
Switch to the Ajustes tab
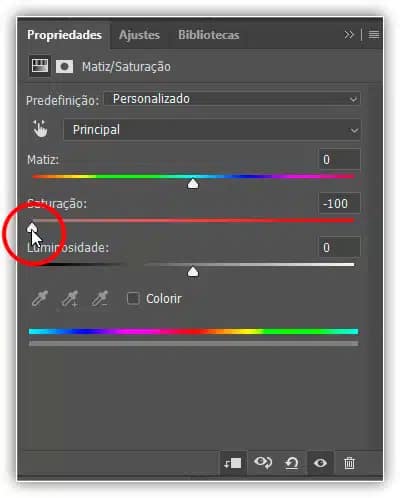pyautogui.click(x=139, y=35)
